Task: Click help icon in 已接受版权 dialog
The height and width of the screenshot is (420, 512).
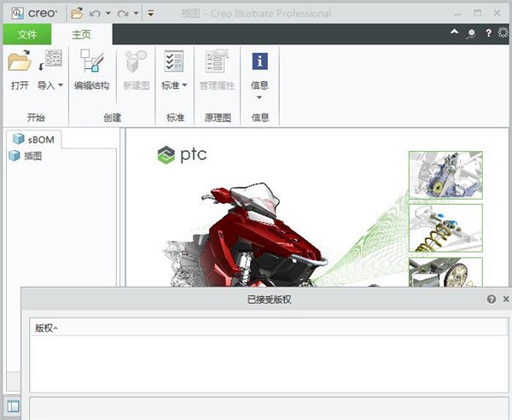Action: 492,299
